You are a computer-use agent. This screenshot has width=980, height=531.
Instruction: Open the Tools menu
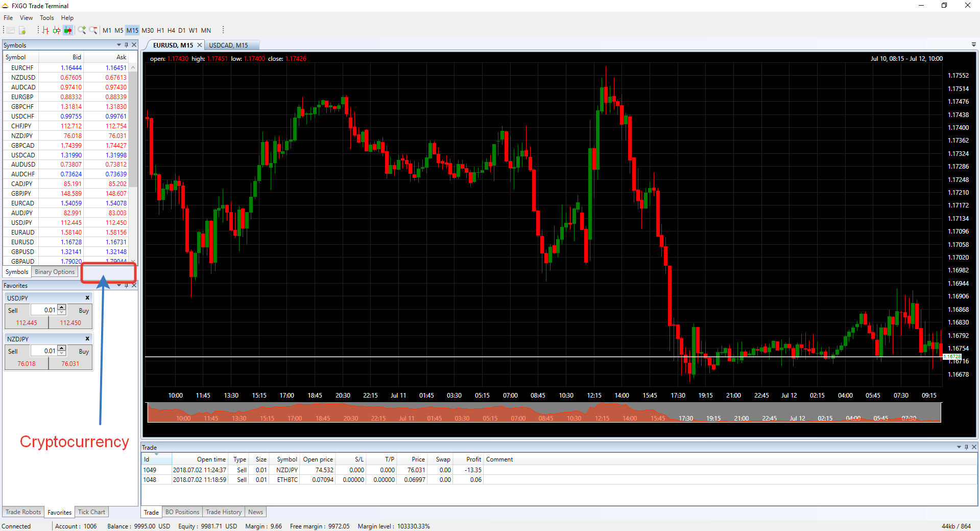(46, 18)
